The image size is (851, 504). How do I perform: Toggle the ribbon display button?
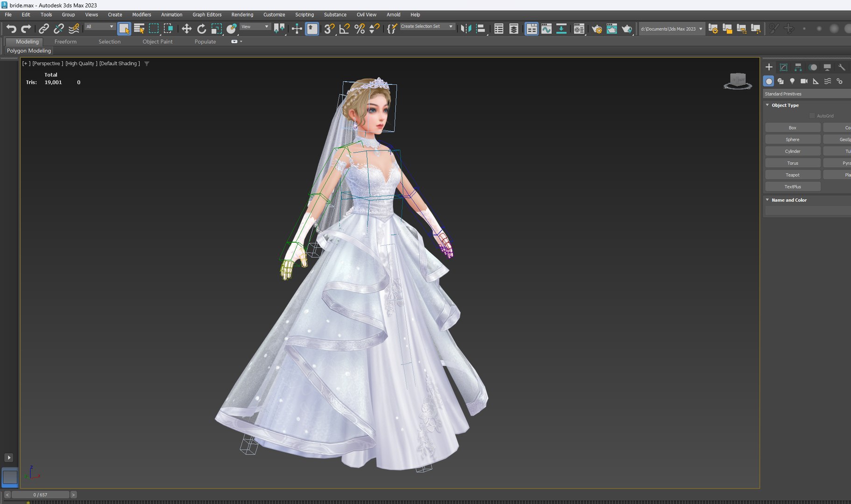click(531, 29)
